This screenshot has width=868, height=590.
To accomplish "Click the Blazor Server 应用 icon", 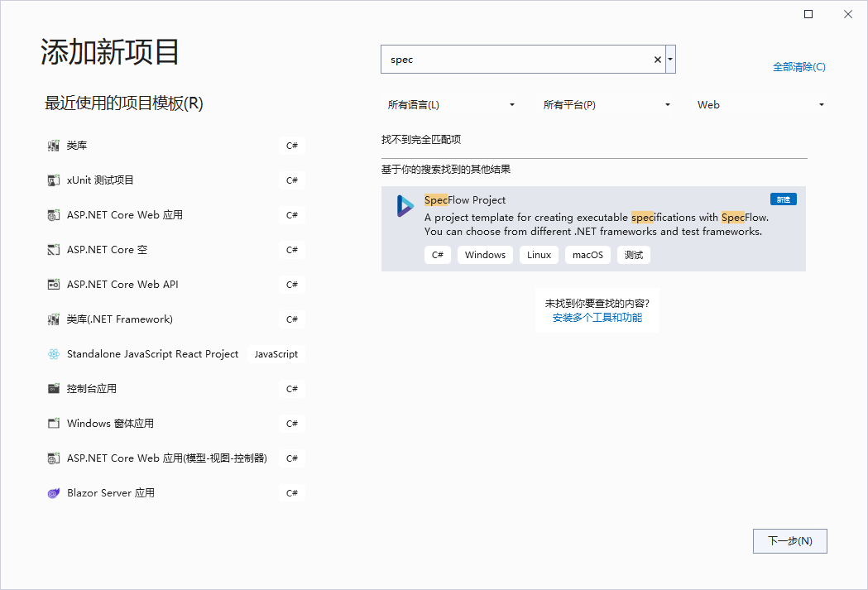I will tap(53, 493).
